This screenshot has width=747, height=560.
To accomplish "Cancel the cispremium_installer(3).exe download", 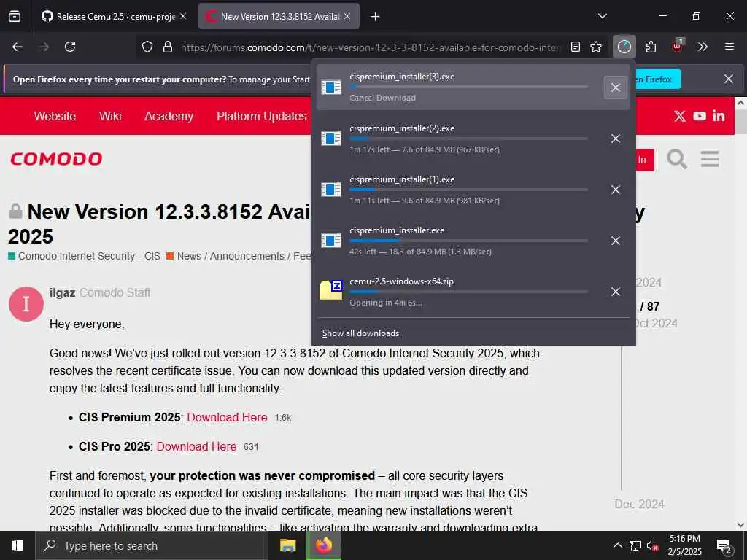I will 616,87.
